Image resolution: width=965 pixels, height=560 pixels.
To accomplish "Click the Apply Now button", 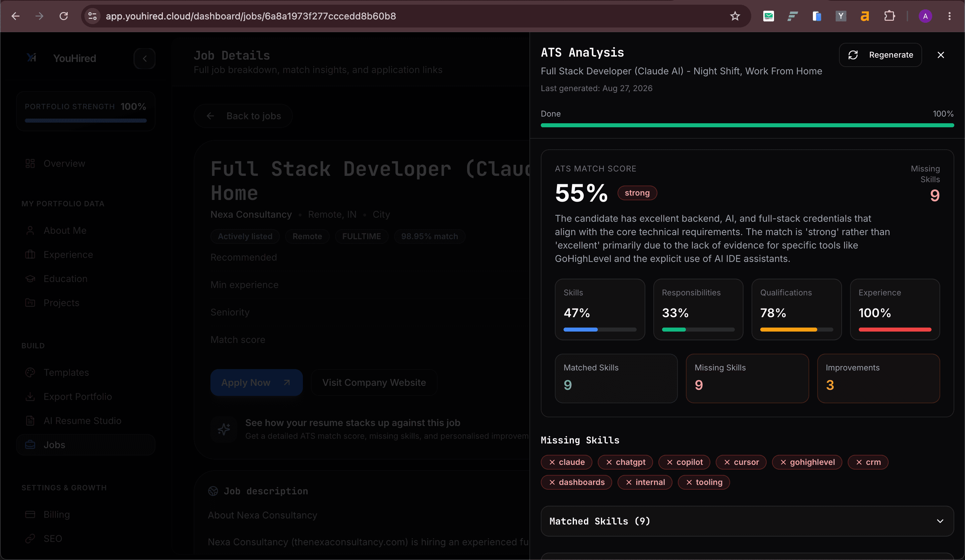I will tap(257, 382).
